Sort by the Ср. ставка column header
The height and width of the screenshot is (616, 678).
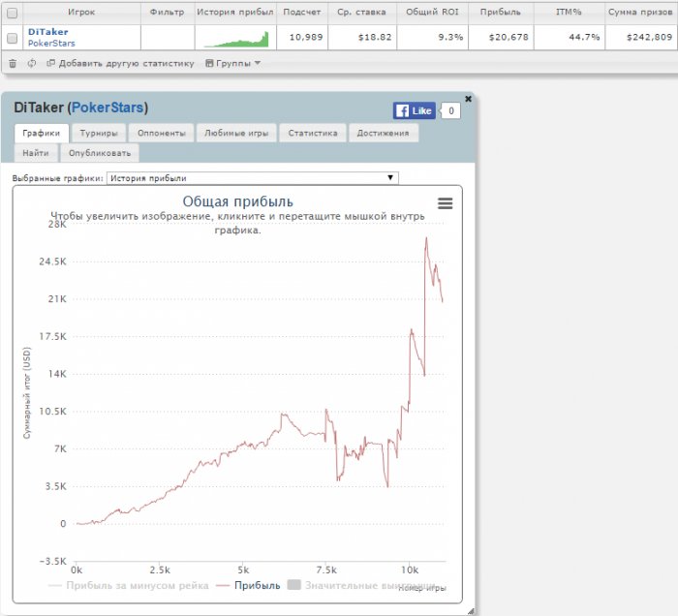(x=361, y=12)
